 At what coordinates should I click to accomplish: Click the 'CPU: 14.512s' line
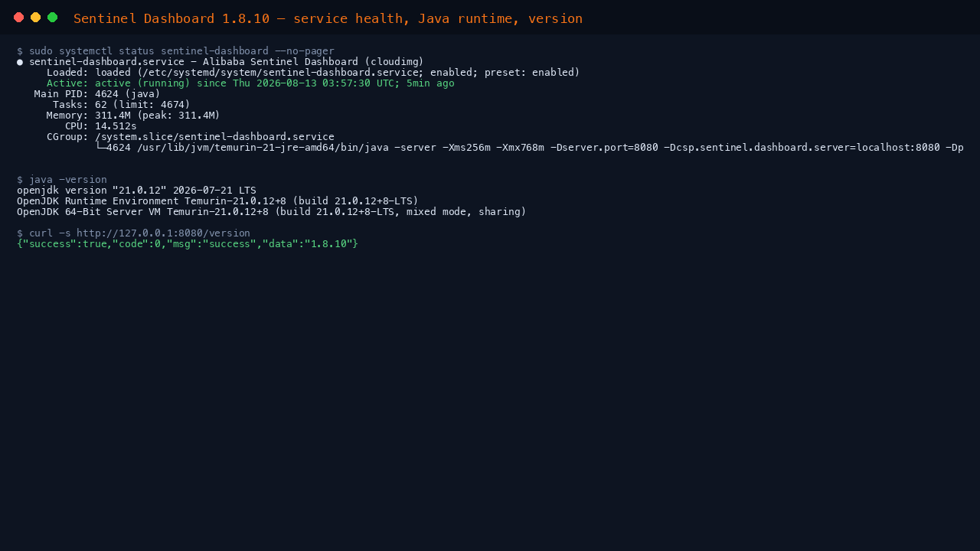101,126
